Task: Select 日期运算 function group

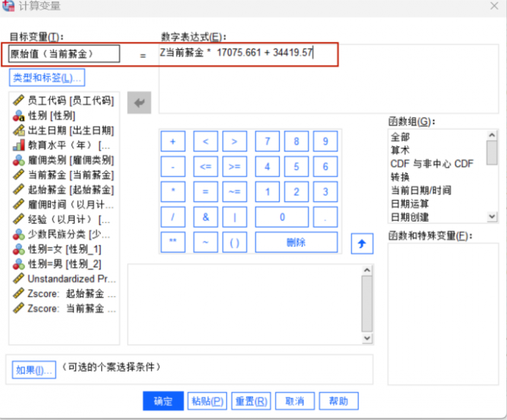Action: click(x=410, y=204)
